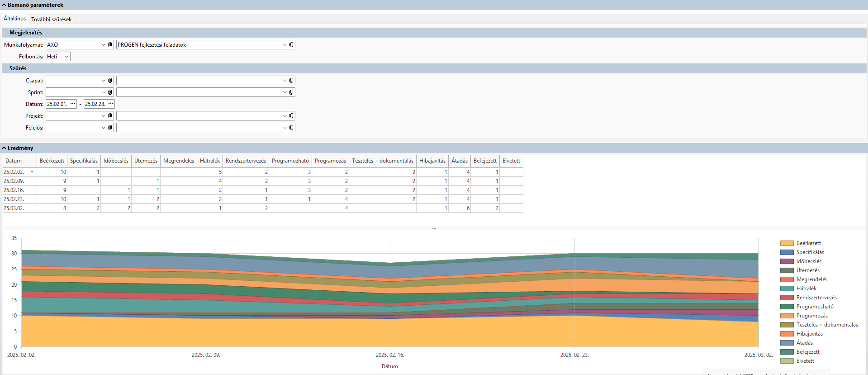The width and height of the screenshot is (868, 375).
Task: Open the AXO Munkafolyamat dropdown
Action: point(103,45)
